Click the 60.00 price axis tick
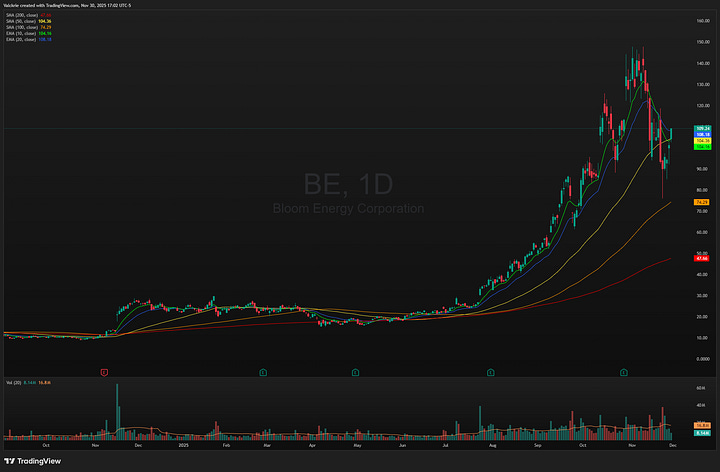720x472 pixels. point(702,232)
